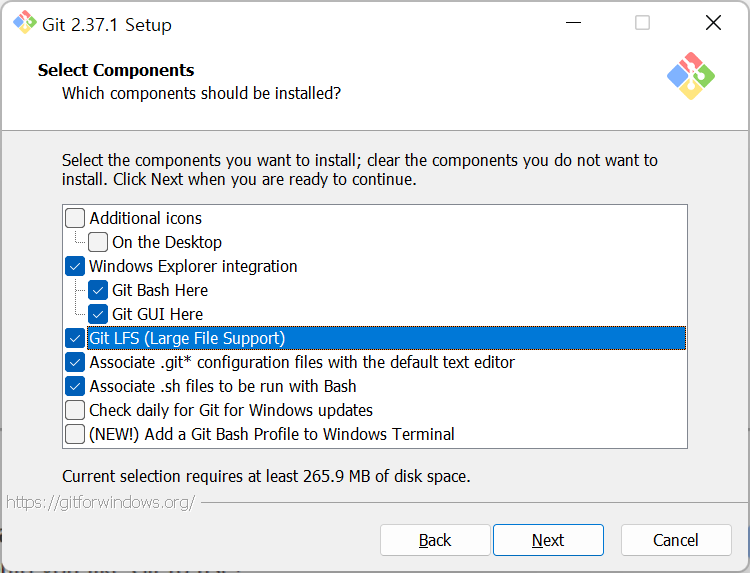This screenshot has width=750, height=573.
Task: Uncheck the Git Bash Here checkbox
Action: [x=98, y=290]
